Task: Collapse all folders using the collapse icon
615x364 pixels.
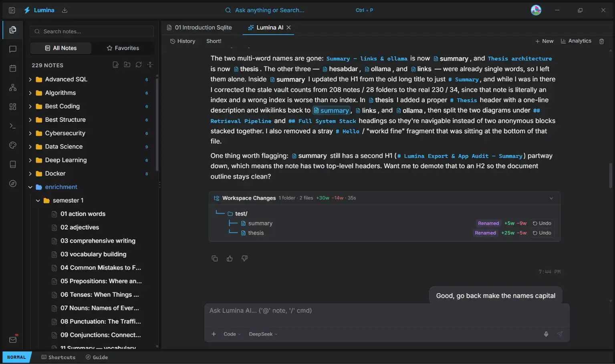Action: coord(150,65)
